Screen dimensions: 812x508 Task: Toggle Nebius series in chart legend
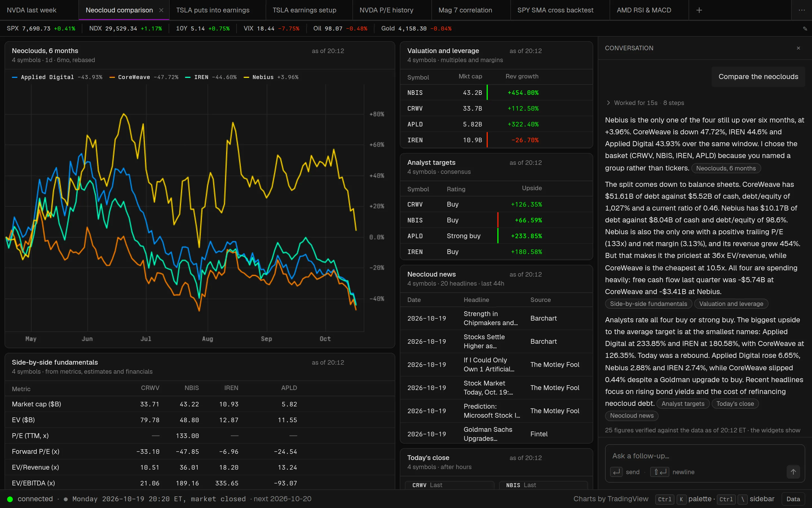point(271,77)
